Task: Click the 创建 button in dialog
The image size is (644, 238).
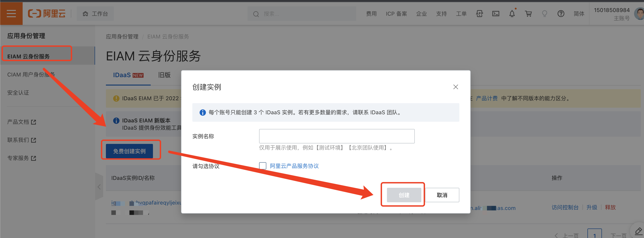Action: tap(404, 195)
